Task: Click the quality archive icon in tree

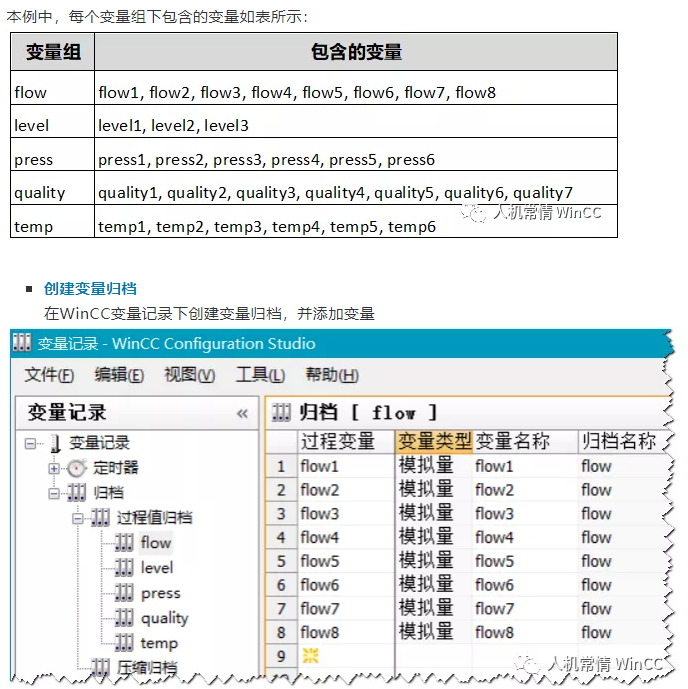Action: coord(124,618)
